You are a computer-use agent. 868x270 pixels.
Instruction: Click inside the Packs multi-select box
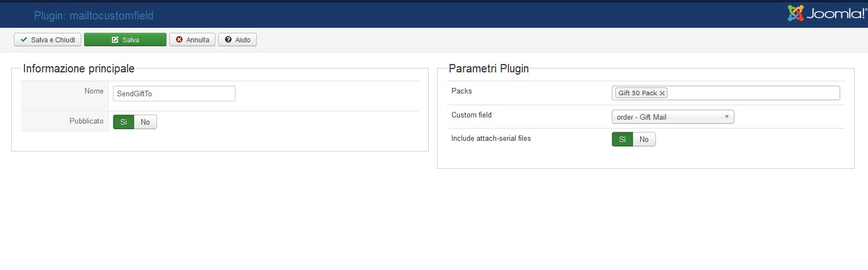[x=752, y=93]
